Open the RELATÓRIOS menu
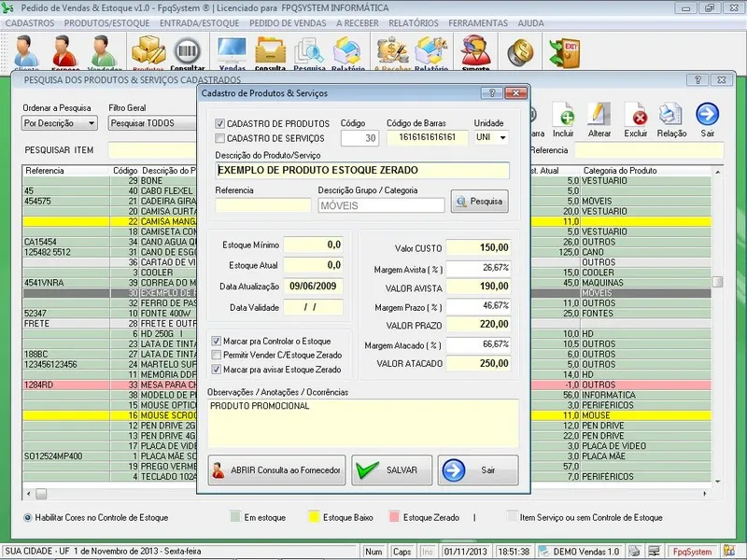 coord(413,21)
